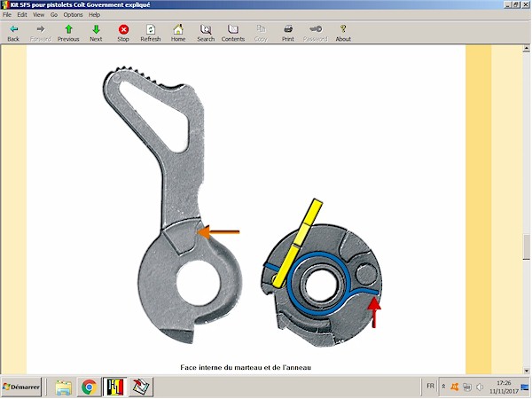Click the scroll down arrow of the page
532x399 pixels.
(x=526, y=371)
